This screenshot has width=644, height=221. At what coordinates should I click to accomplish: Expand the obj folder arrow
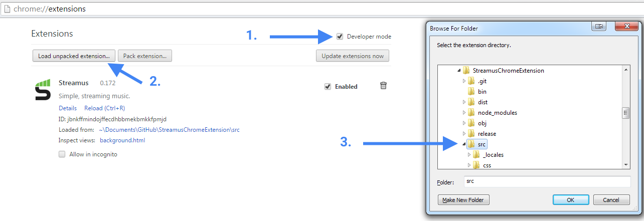point(464,123)
